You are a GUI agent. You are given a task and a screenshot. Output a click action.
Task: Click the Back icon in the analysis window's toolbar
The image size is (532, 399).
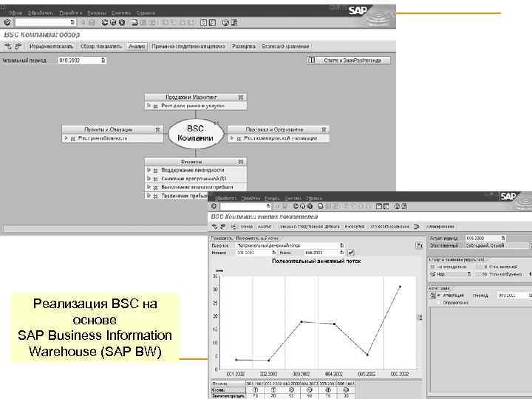296,206
